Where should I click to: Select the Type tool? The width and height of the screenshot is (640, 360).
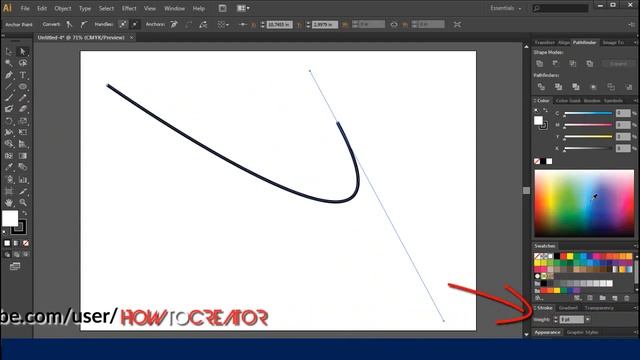pyautogui.click(x=23, y=75)
